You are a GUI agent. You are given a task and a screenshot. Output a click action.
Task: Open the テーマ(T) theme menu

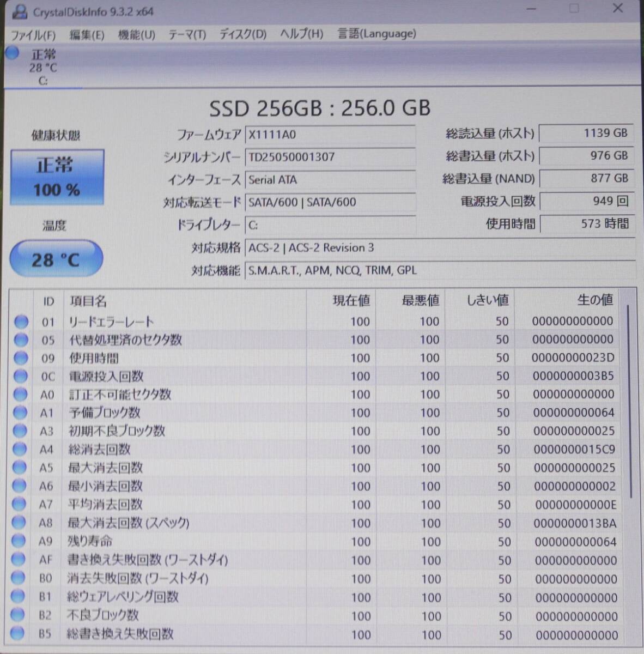pos(187,34)
